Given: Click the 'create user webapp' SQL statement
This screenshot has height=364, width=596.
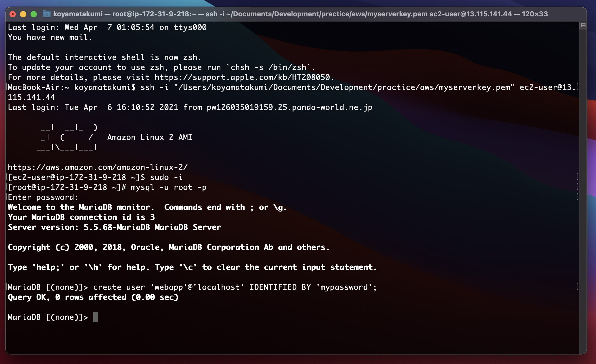Looking at the screenshot, I should [235, 287].
